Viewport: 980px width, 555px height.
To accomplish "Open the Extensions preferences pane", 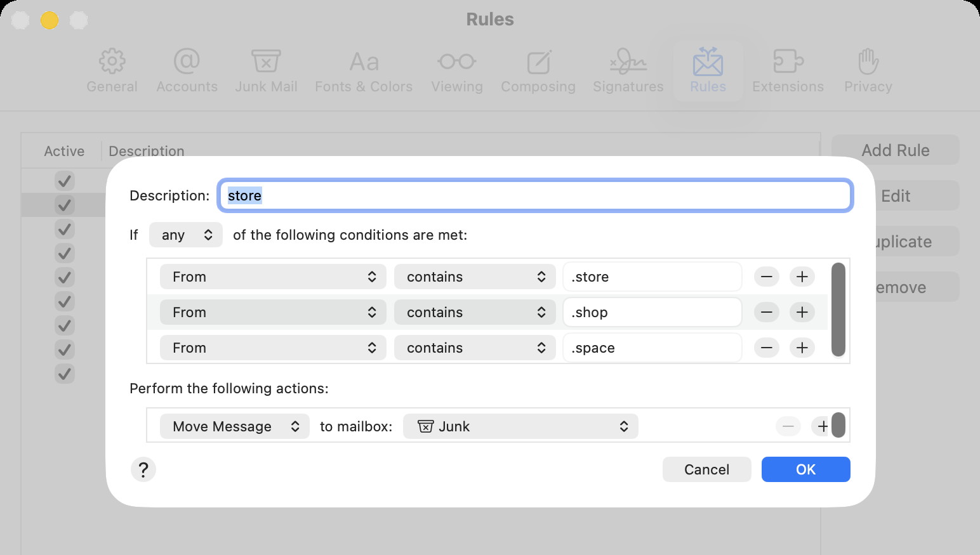I will point(787,70).
